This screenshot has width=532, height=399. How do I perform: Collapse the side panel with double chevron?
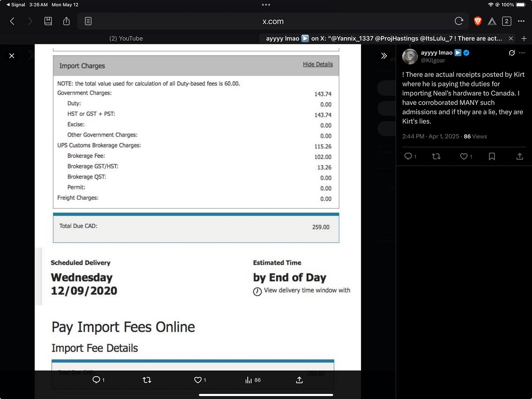point(384,56)
